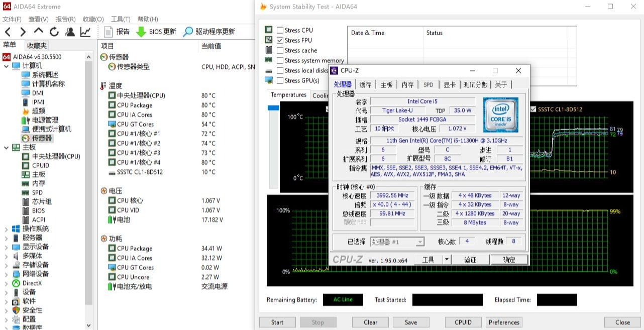Click the up-level arrow icon in toolbar
Viewport: 644px width, 330px height.
point(39,32)
